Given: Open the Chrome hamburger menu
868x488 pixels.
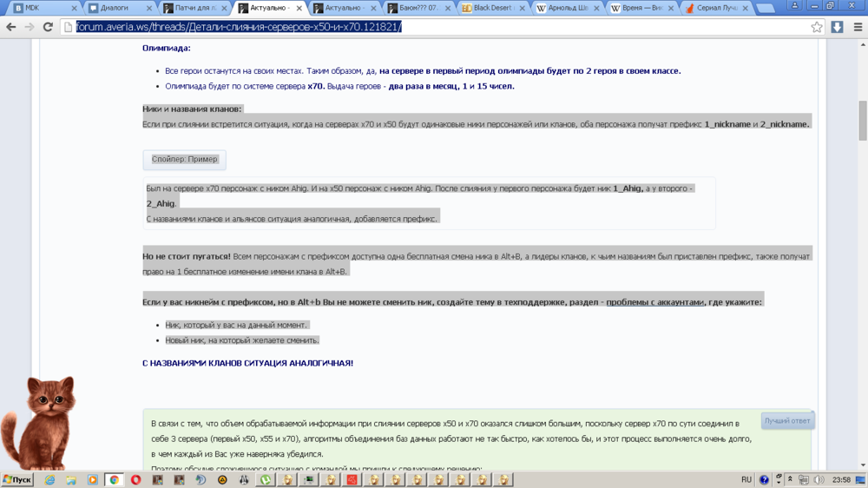Looking at the screenshot, I should (x=858, y=27).
